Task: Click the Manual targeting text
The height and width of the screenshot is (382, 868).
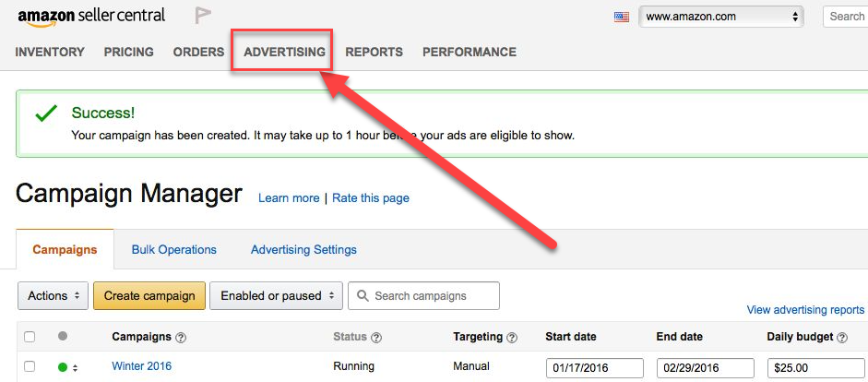Action: [471, 366]
